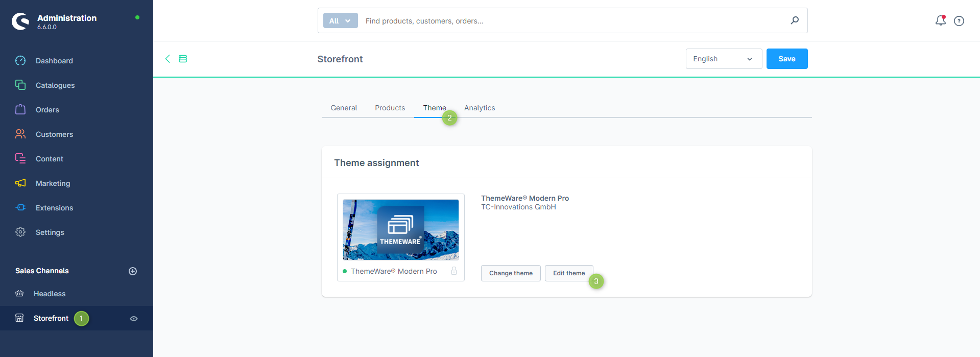Click the Shopware logo icon

[20, 21]
